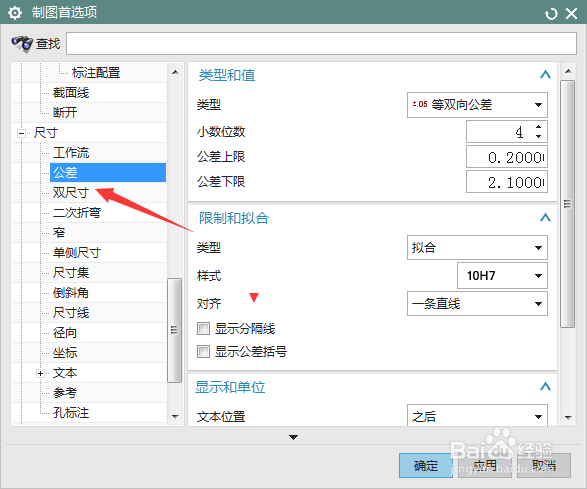Select 断开 in the tree
Screen dimensions: 587x489
[x=65, y=112]
